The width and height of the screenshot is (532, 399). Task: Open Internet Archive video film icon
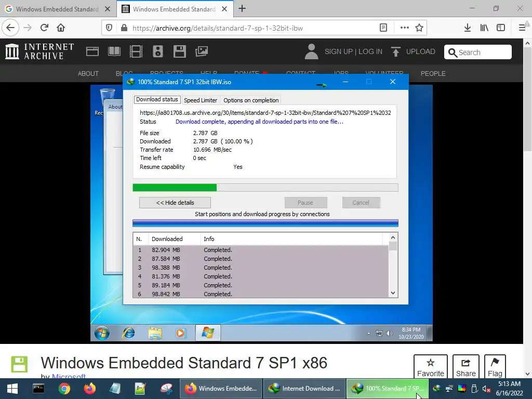coord(136,51)
